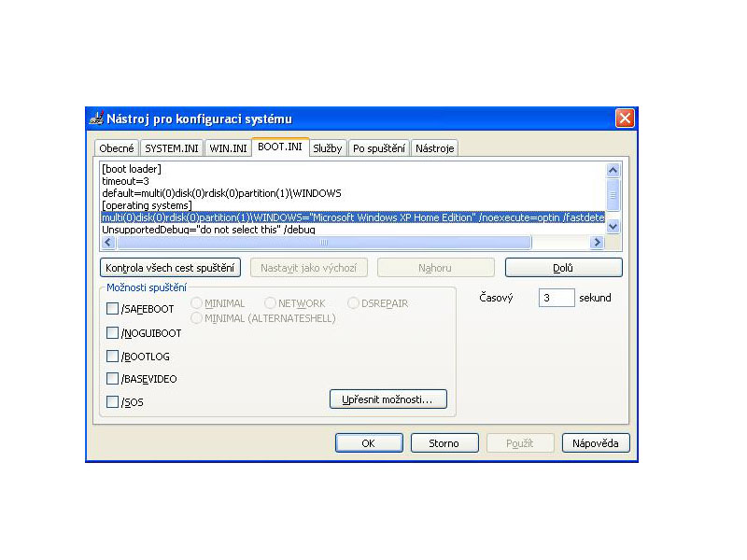Switch to the Nástroje tab
This screenshot has width=747, height=560.
(435, 148)
